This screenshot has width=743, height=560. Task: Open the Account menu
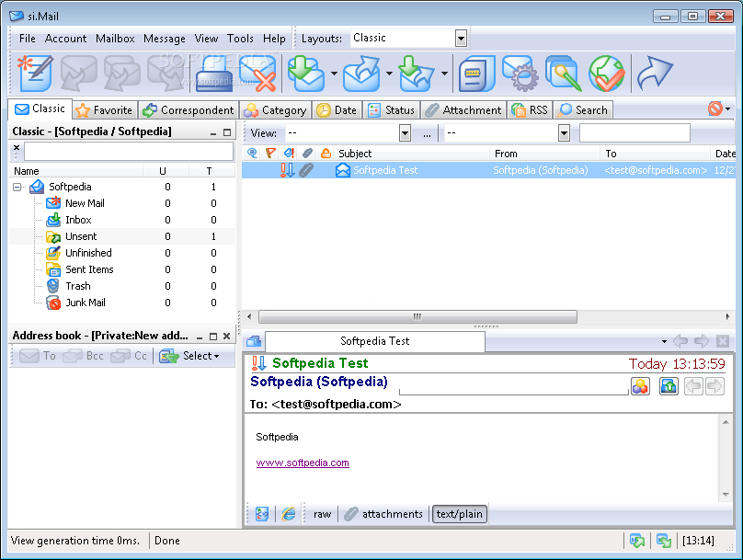65,39
